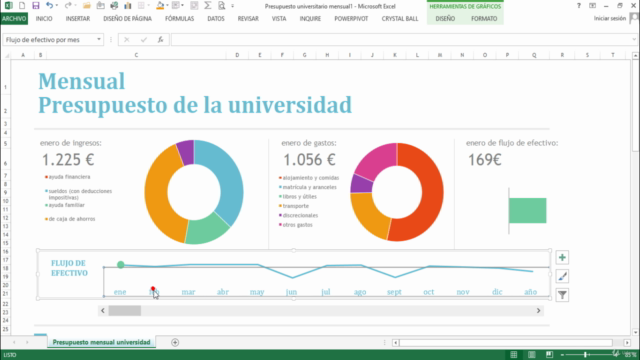
Task: Switch to Normal view in the status bar
Action: pos(514,355)
